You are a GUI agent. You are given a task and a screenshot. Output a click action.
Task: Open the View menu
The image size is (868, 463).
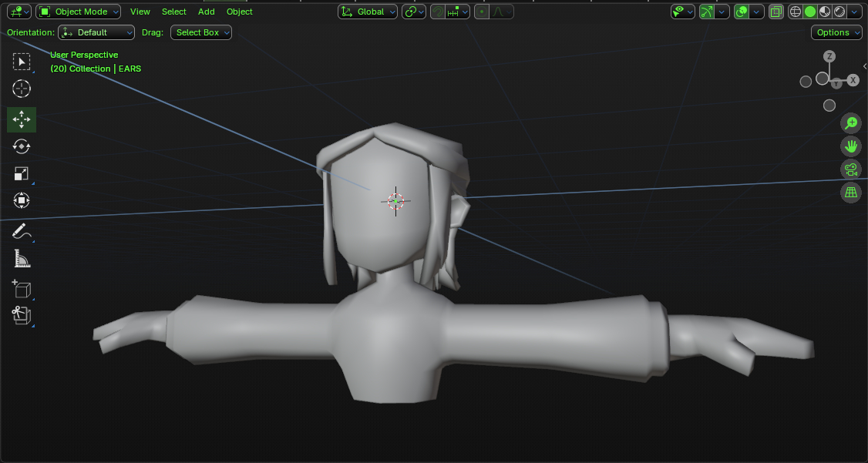140,12
